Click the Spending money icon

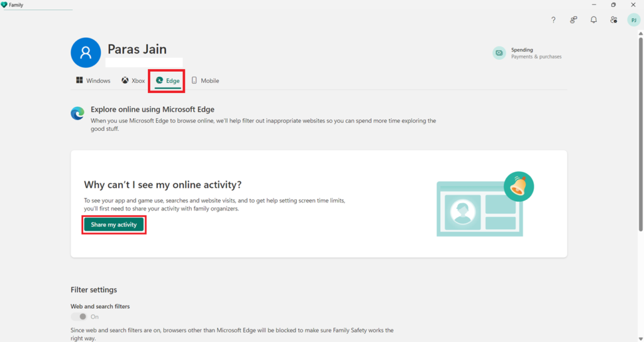pos(499,53)
